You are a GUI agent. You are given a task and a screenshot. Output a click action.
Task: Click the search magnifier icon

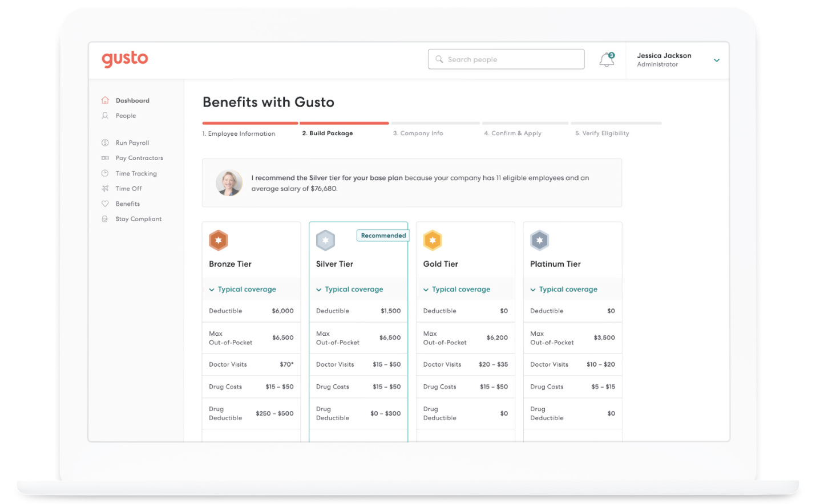[x=439, y=59]
